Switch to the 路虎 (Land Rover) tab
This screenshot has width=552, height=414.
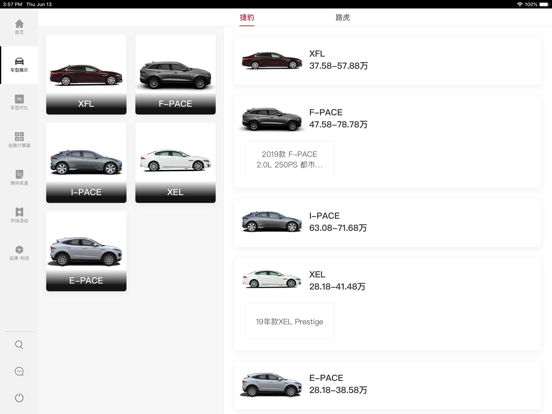tap(343, 18)
